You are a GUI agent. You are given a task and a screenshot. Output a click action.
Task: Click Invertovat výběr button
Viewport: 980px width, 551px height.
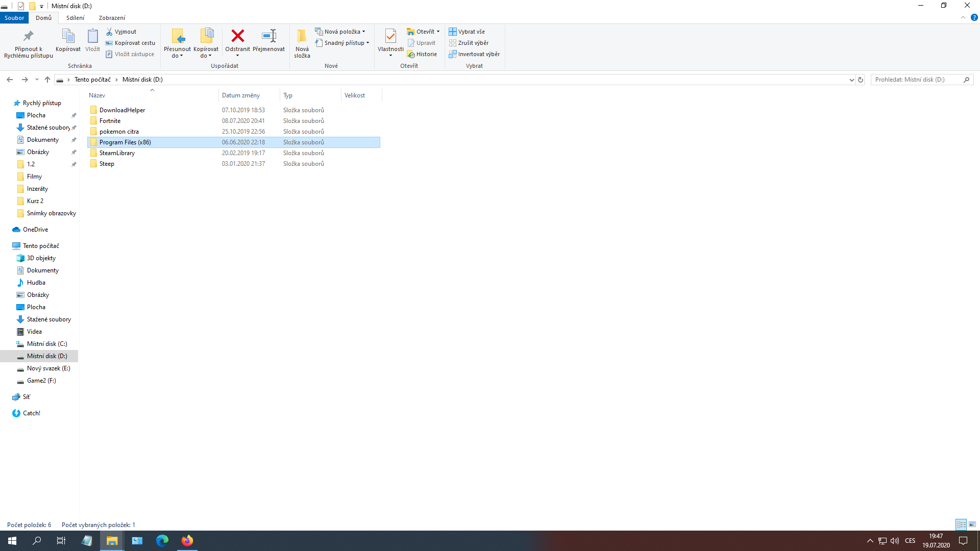(474, 54)
